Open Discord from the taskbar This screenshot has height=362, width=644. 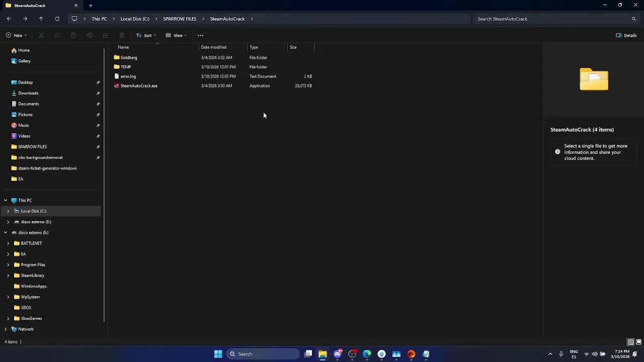pos(338,354)
